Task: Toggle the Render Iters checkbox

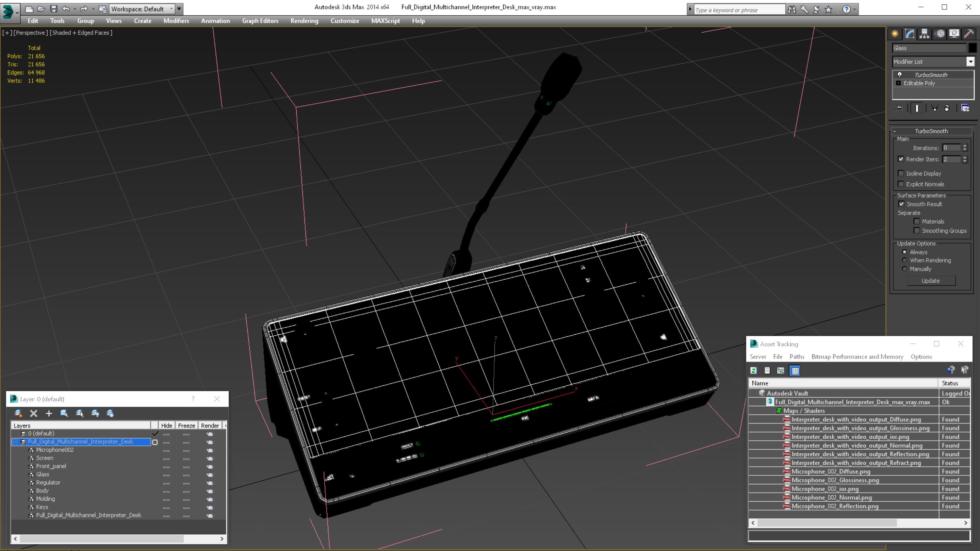Action: click(x=901, y=159)
